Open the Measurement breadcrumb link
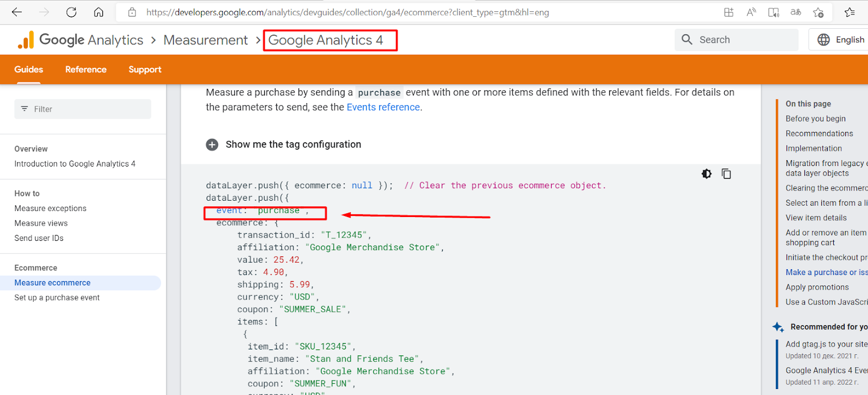868x395 pixels. click(205, 40)
